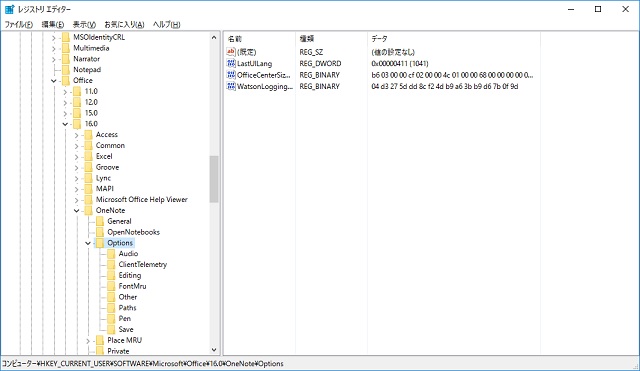Click the Lync folder icon
Viewport: 640px width, 371px height.
(x=89, y=178)
